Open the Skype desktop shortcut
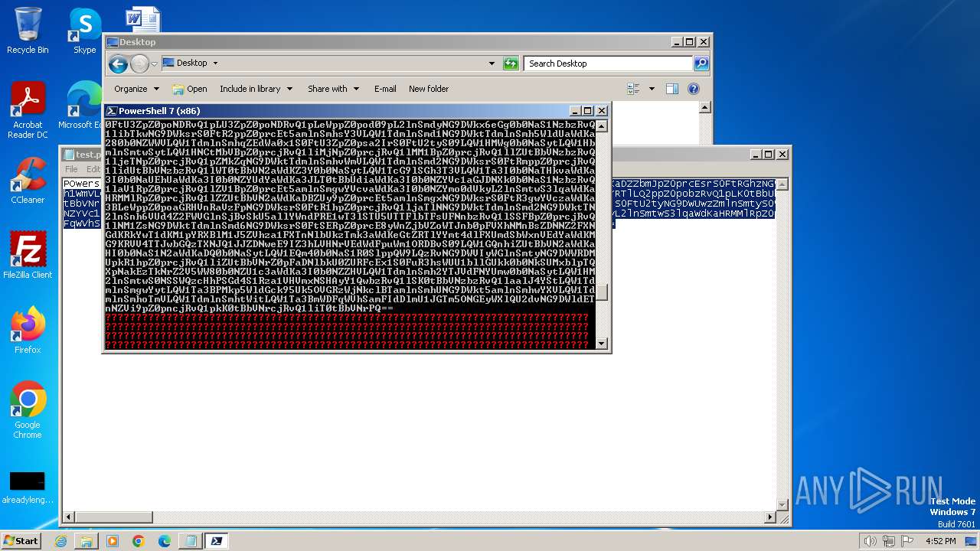This screenshot has height=551, width=980. point(84,31)
